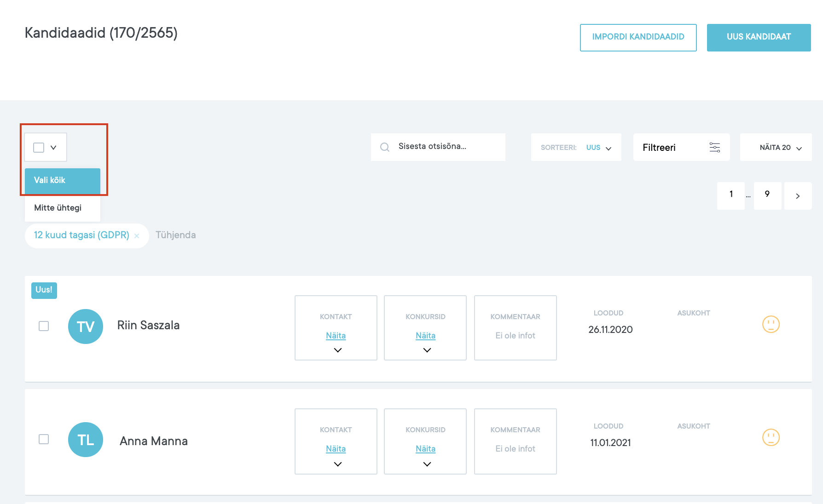Click the TL avatar of Anna Manna
Image resolution: width=823 pixels, height=504 pixels.
(86, 440)
